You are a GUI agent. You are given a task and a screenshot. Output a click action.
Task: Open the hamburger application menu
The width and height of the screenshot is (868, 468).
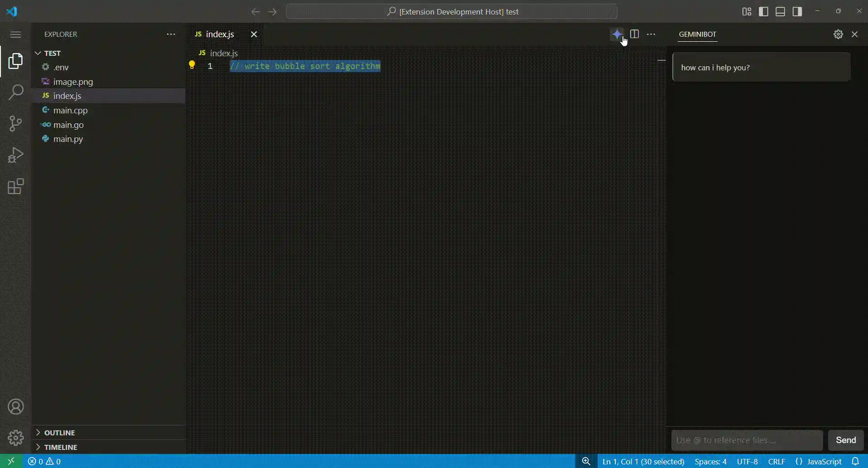15,34
